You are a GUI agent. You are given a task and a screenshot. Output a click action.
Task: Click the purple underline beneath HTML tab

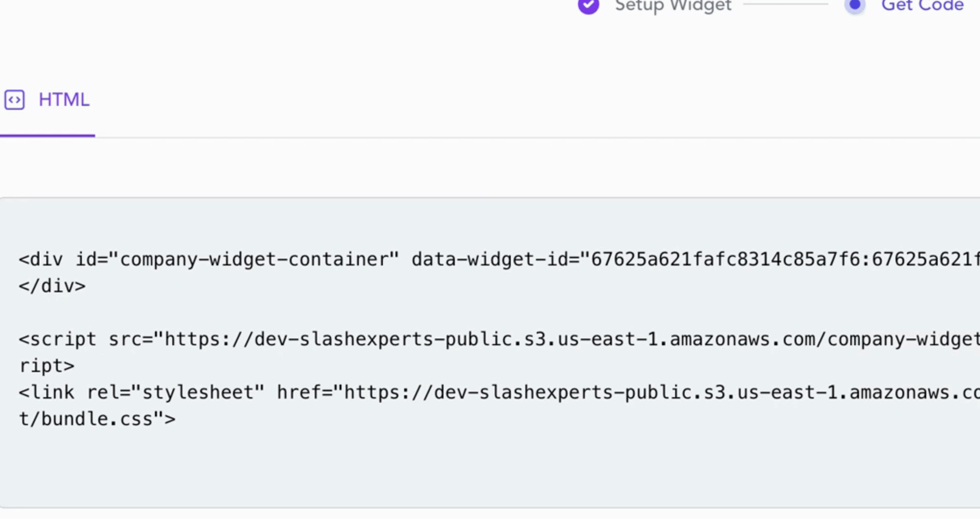47,136
